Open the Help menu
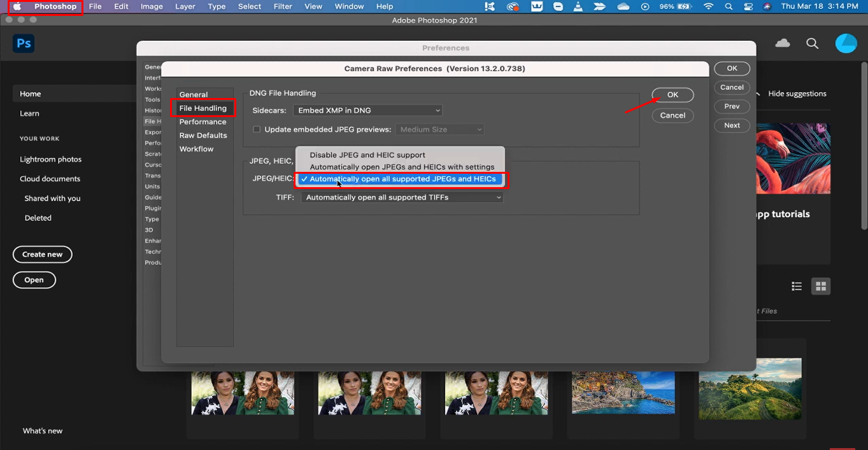The height and width of the screenshot is (450, 868). click(385, 6)
